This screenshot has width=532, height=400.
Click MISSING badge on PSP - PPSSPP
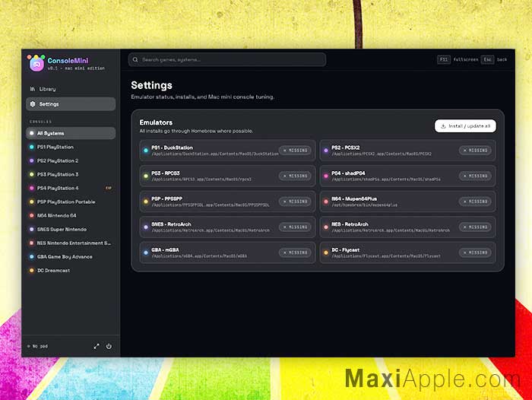(x=295, y=202)
